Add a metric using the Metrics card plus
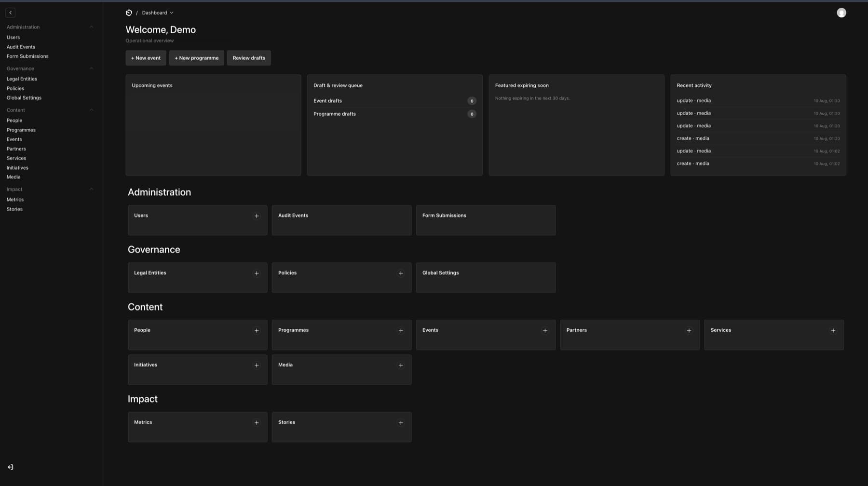Screen dimensions: 868x486 click(x=257, y=423)
